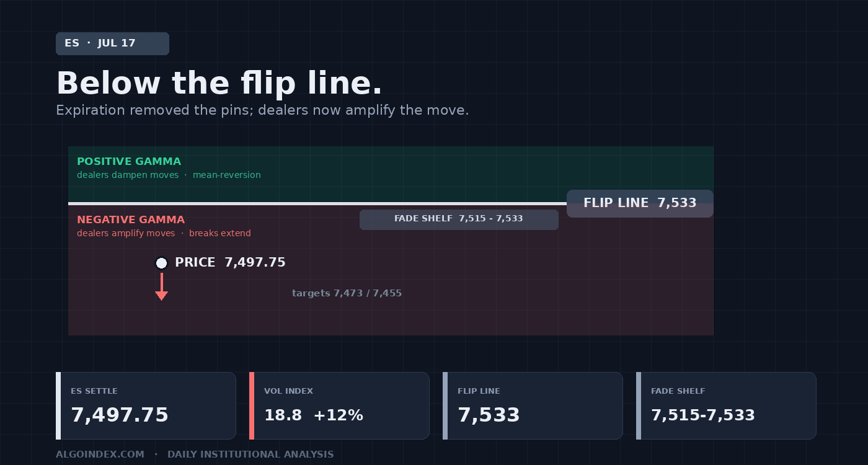Click "dealers dampen moves · mean-reversion" text
This screenshot has width=868, height=465.
click(169, 175)
